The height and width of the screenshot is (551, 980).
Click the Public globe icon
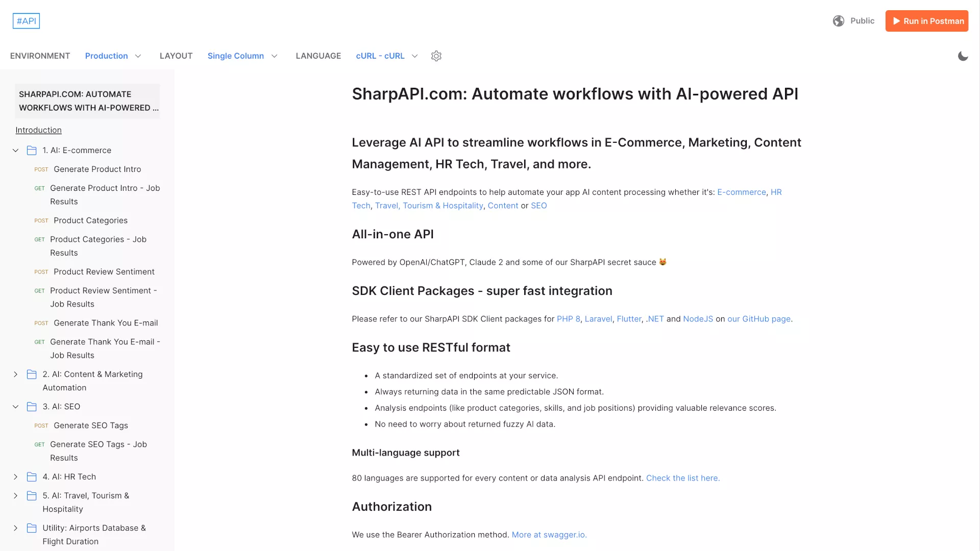pos(838,21)
